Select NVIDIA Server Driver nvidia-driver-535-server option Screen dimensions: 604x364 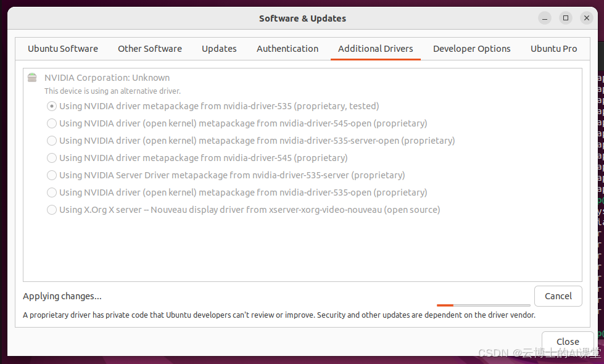(52, 175)
